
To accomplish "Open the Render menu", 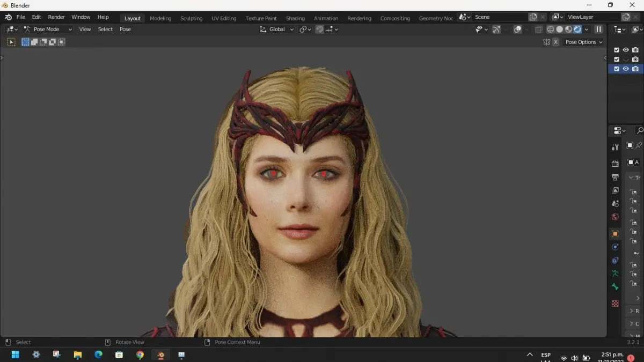I will coord(56,17).
